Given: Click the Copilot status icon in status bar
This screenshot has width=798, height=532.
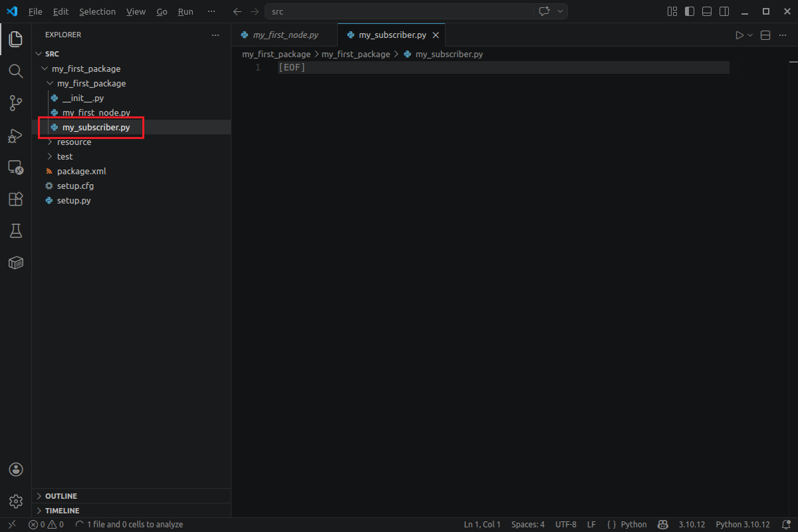Looking at the screenshot, I should (662, 525).
